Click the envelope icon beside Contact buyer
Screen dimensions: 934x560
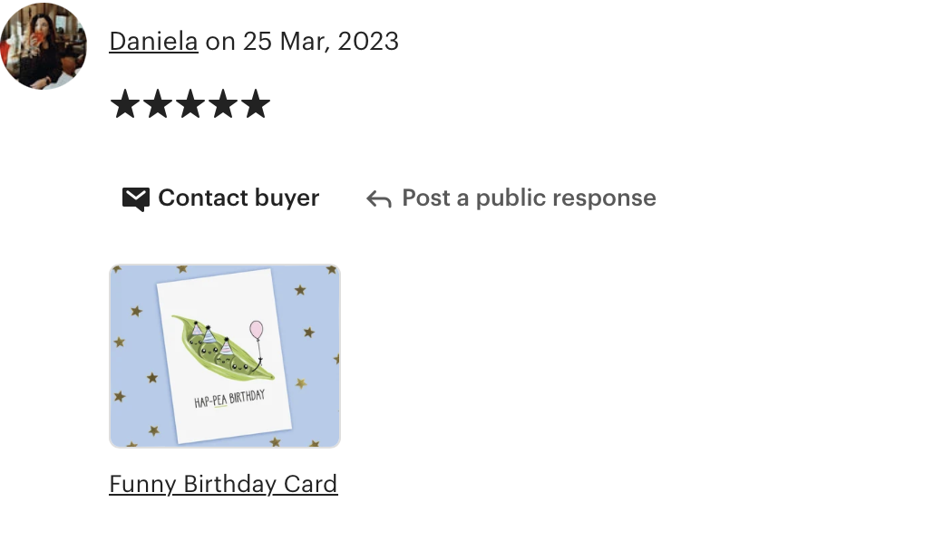(136, 198)
